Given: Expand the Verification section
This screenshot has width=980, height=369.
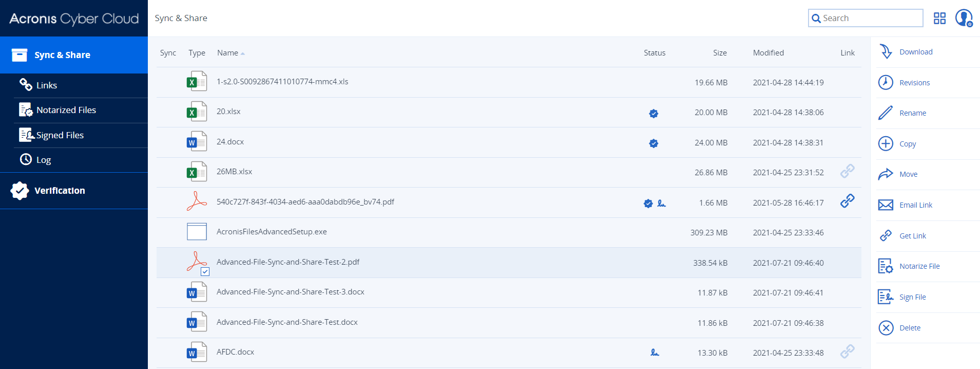Looking at the screenshot, I should [60, 191].
